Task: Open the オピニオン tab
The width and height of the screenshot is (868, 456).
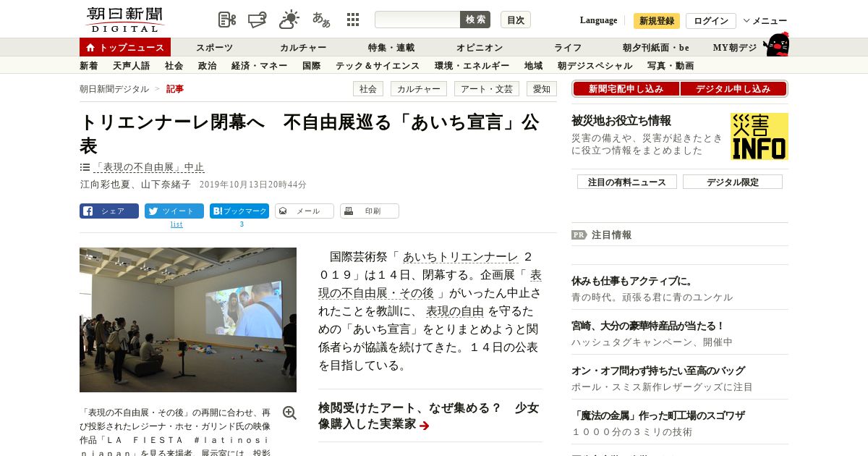Action: [x=480, y=48]
